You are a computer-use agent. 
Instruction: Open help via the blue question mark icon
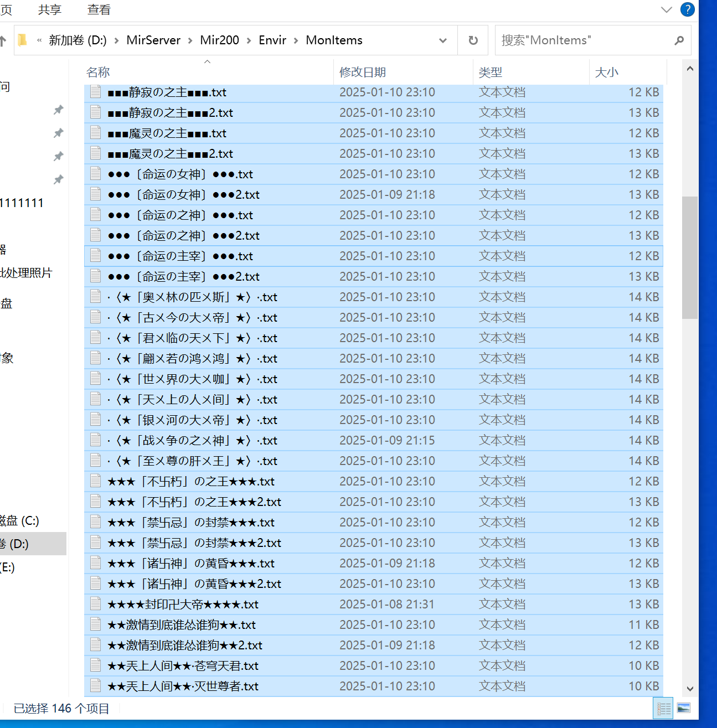point(687,9)
